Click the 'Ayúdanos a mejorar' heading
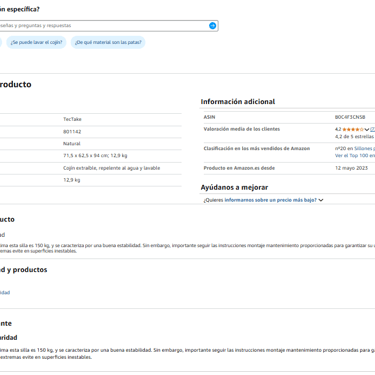Viewport: 375px width, 375px height. coord(234,187)
